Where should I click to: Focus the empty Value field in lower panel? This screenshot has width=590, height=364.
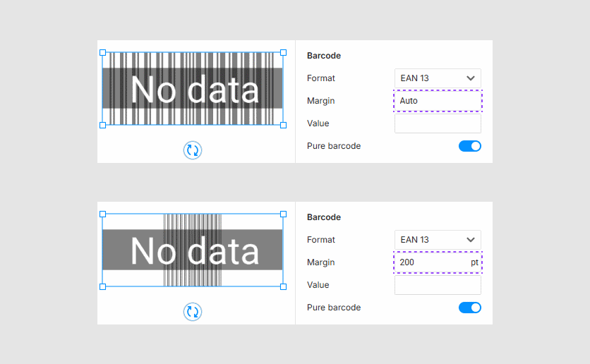click(438, 285)
